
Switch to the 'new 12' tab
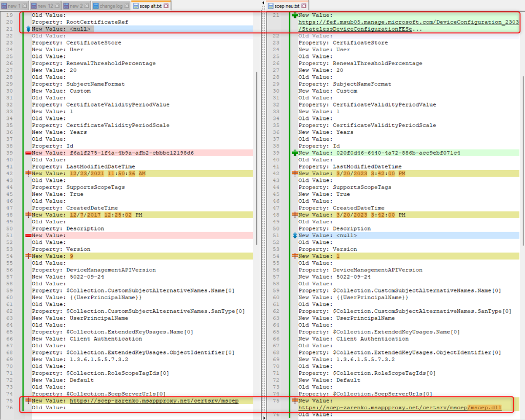45,6
